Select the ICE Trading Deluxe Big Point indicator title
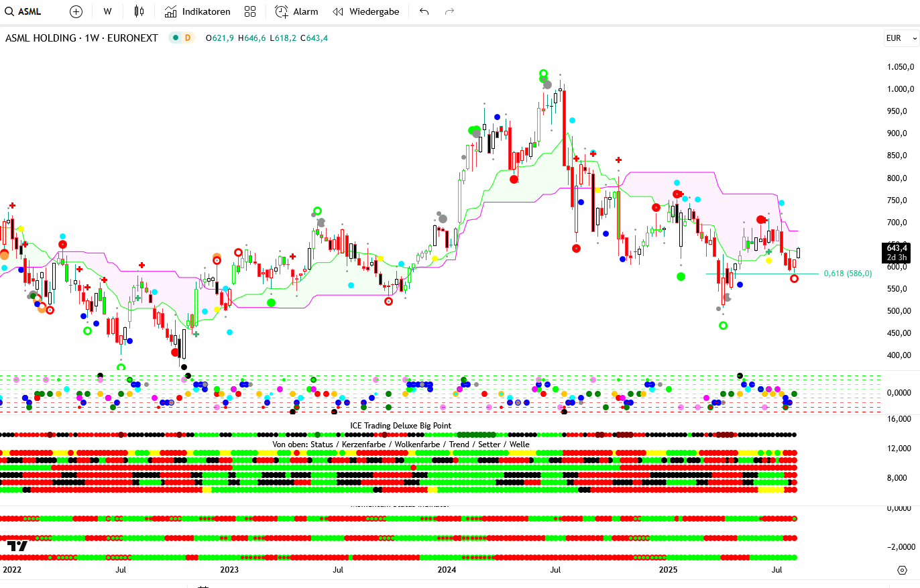 click(400, 426)
